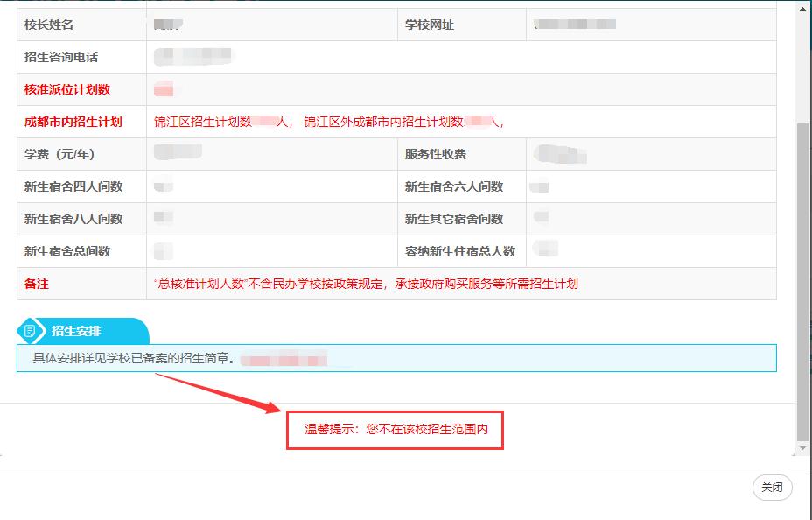Click the 新生宿舍六人间数 label
The image size is (812, 520).
(454, 186)
